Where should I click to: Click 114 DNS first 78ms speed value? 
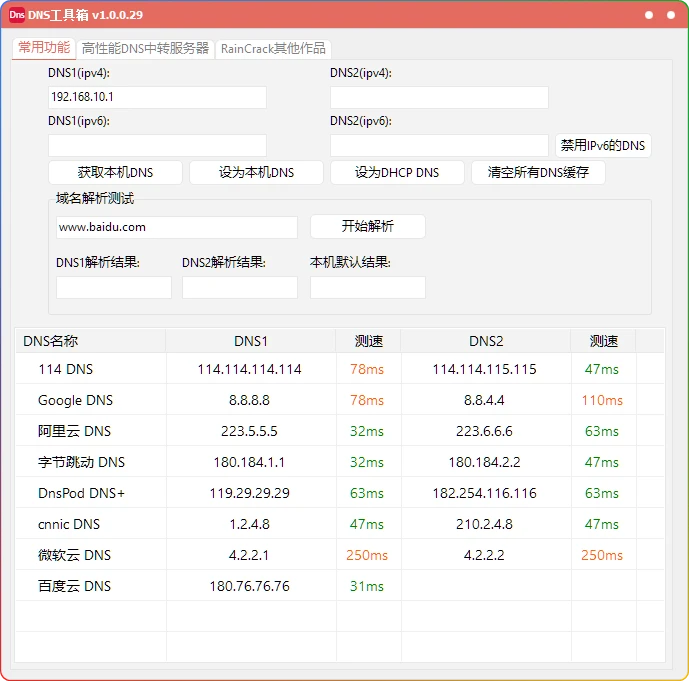click(367, 369)
